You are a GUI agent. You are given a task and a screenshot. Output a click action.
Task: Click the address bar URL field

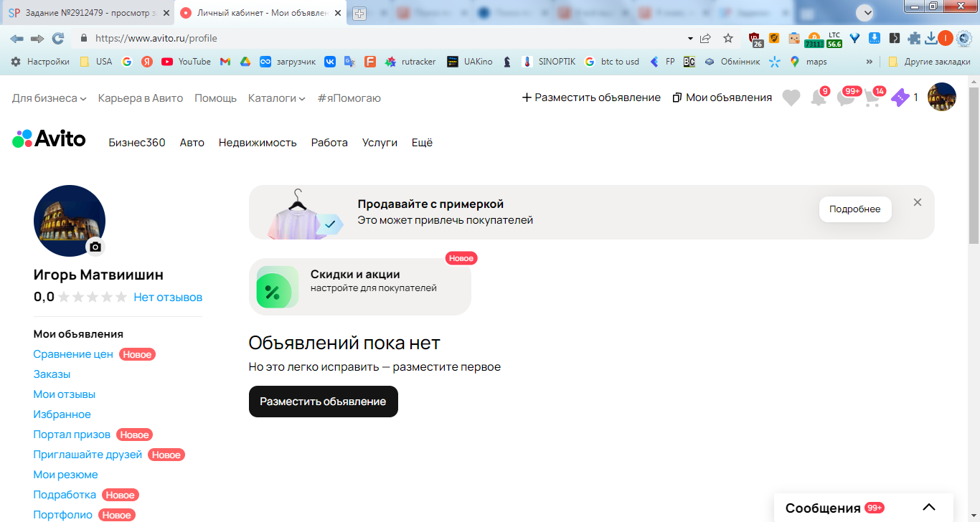tap(380, 38)
